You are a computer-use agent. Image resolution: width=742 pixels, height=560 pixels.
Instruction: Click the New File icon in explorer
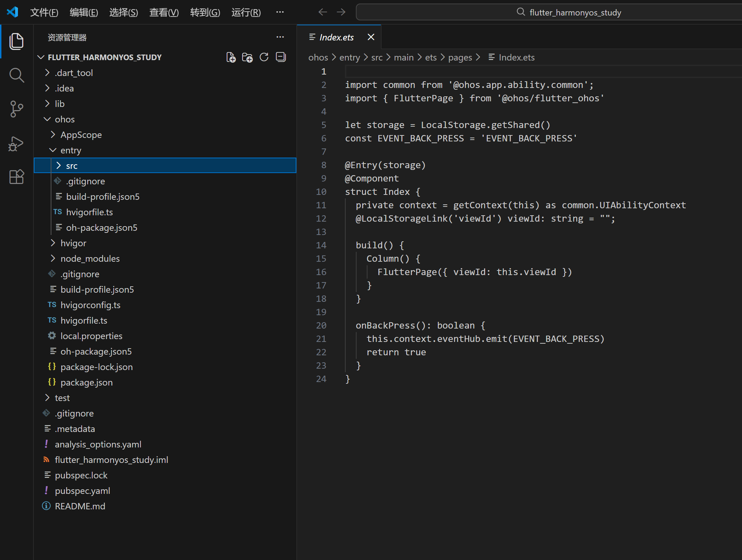[x=231, y=57]
